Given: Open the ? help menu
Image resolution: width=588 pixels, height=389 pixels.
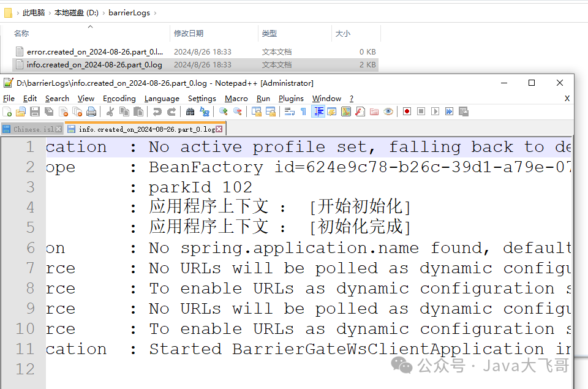Looking at the screenshot, I should coord(352,99).
